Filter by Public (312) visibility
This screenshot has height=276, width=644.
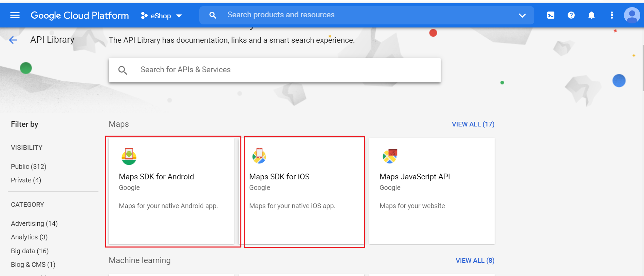(x=29, y=166)
